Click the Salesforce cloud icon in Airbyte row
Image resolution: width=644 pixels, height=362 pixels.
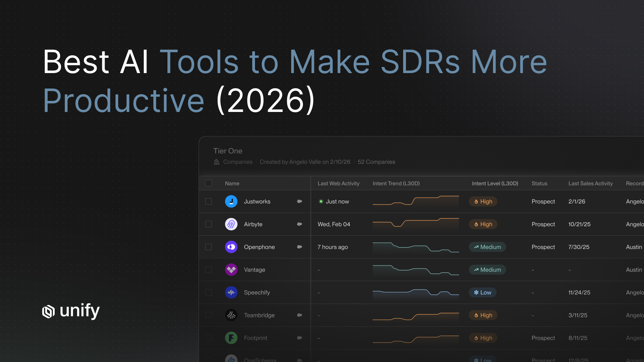point(300,224)
